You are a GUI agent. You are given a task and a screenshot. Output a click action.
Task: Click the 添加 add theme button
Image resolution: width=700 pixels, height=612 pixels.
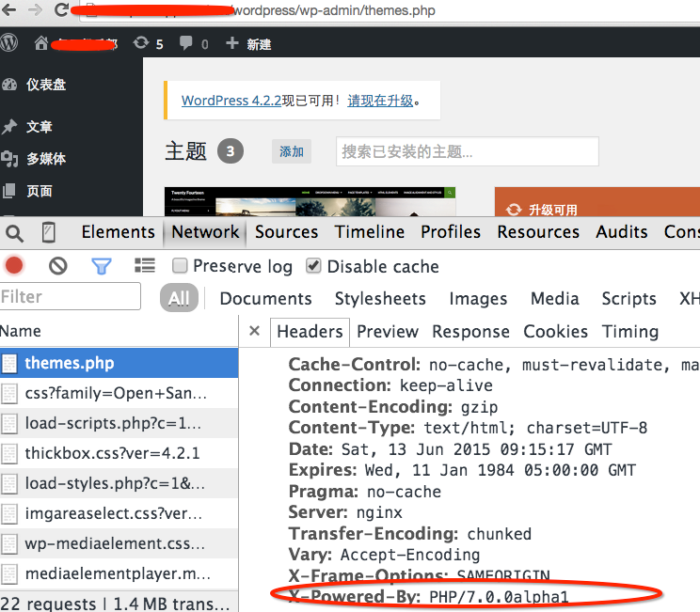pos(292,151)
